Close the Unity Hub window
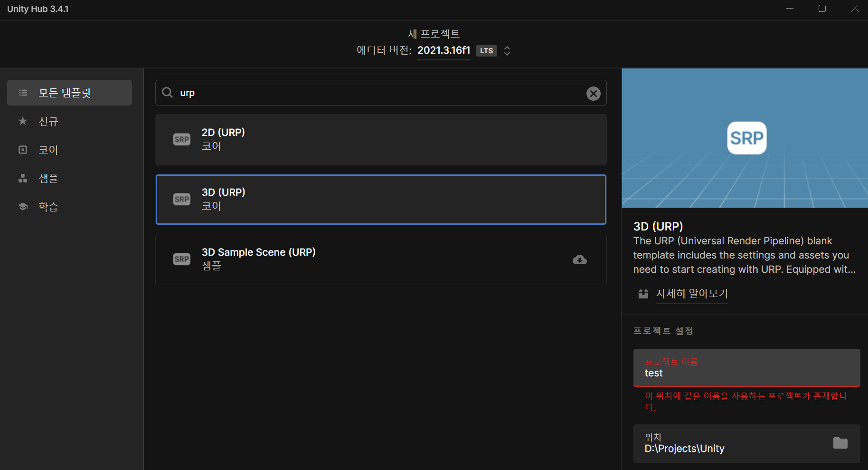868x470 pixels. coord(855,9)
